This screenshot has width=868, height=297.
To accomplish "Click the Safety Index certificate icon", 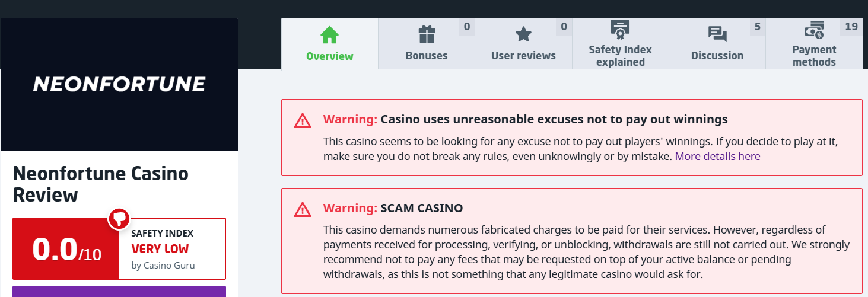I will 620,29.
